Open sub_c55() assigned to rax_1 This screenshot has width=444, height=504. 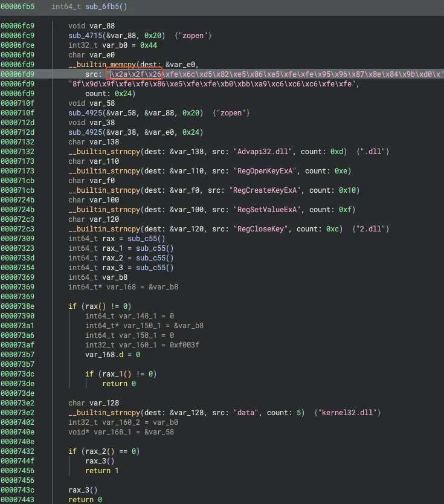click(x=155, y=248)
